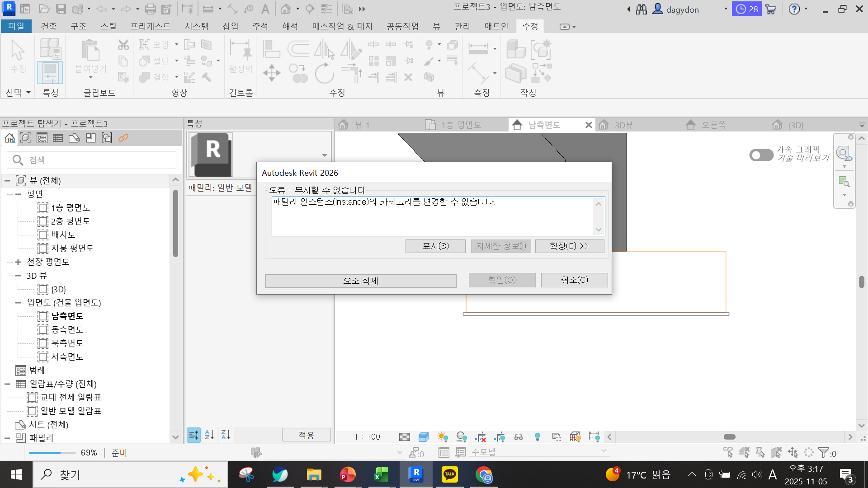
Task: Open the family type selector dropdown arrow
Action: [324, 155]
